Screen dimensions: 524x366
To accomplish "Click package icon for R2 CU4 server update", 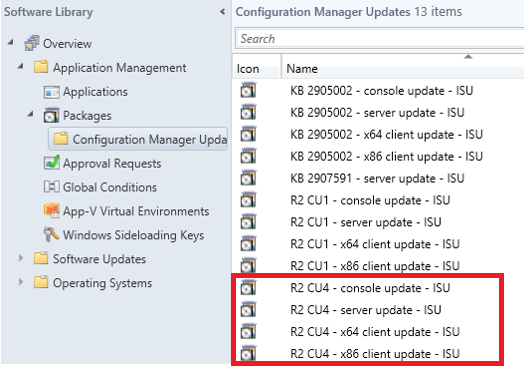I will click(x=248, y=310).
